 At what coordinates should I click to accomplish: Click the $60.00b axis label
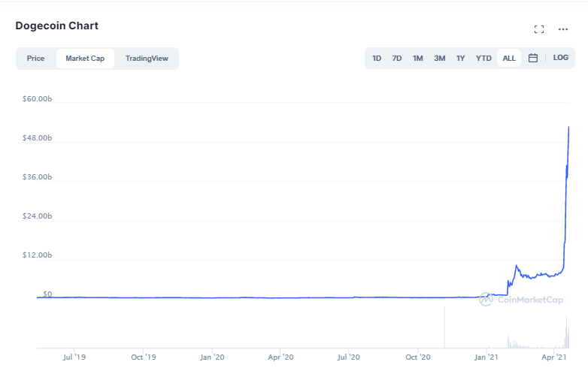tap(37, 99)
